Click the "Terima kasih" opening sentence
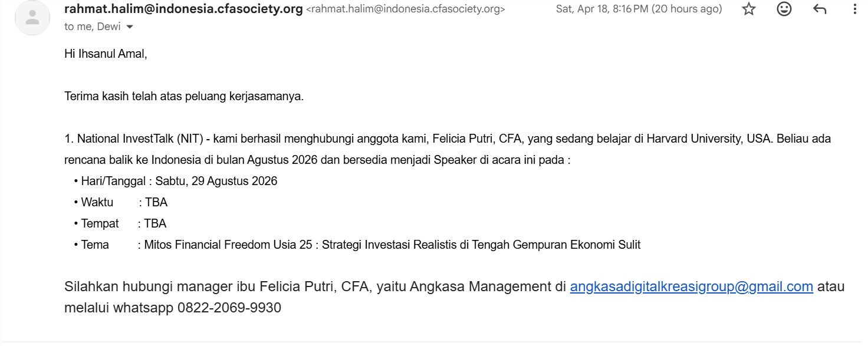The image size is (868, 346). coord(184,97)
